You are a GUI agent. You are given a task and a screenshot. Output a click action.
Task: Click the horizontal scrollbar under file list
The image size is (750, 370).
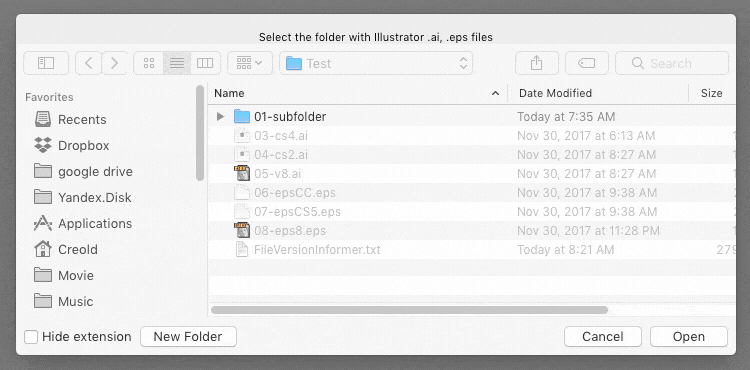409,310
